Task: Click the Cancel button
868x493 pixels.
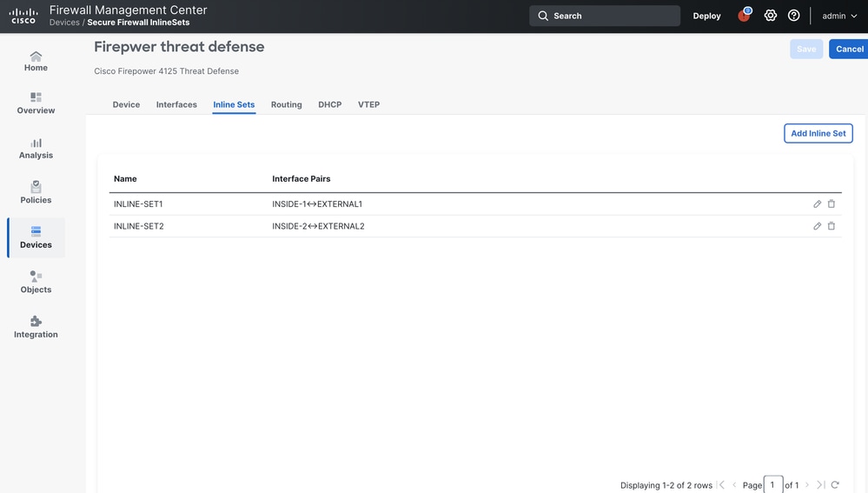Action: (x=849, y=49)
